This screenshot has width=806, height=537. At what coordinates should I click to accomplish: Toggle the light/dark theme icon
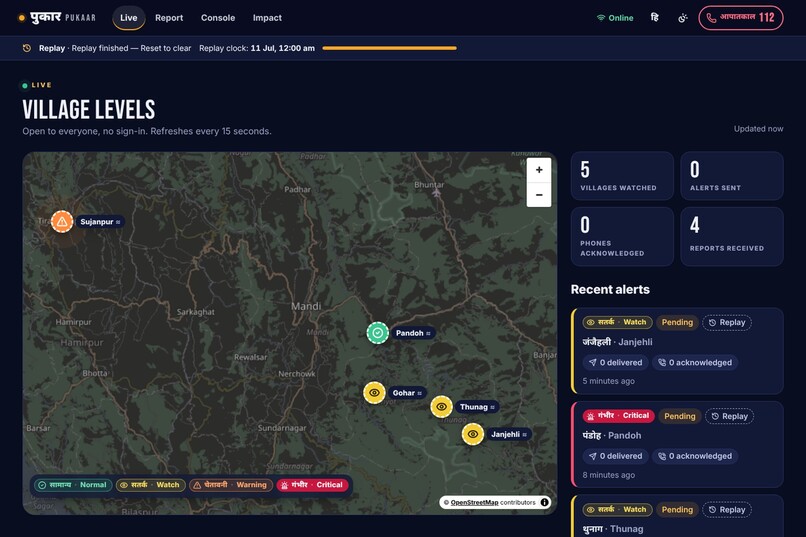coord(683,18)
